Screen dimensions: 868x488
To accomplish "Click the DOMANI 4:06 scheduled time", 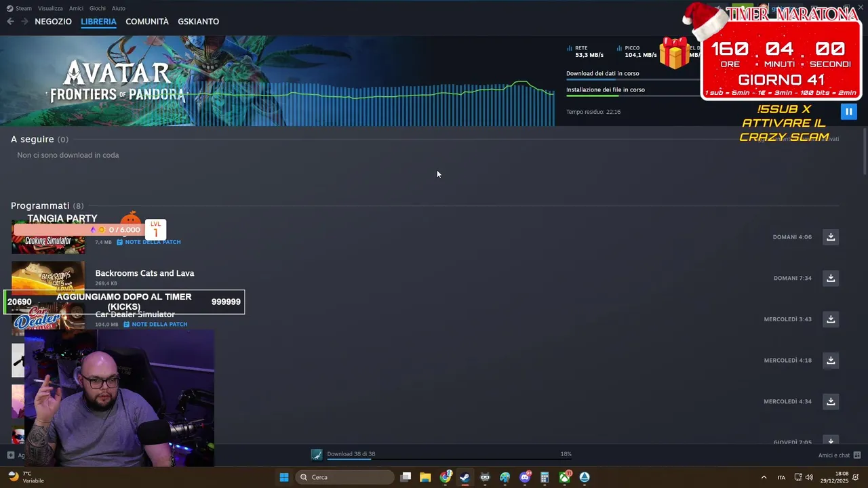I will 792,237.
